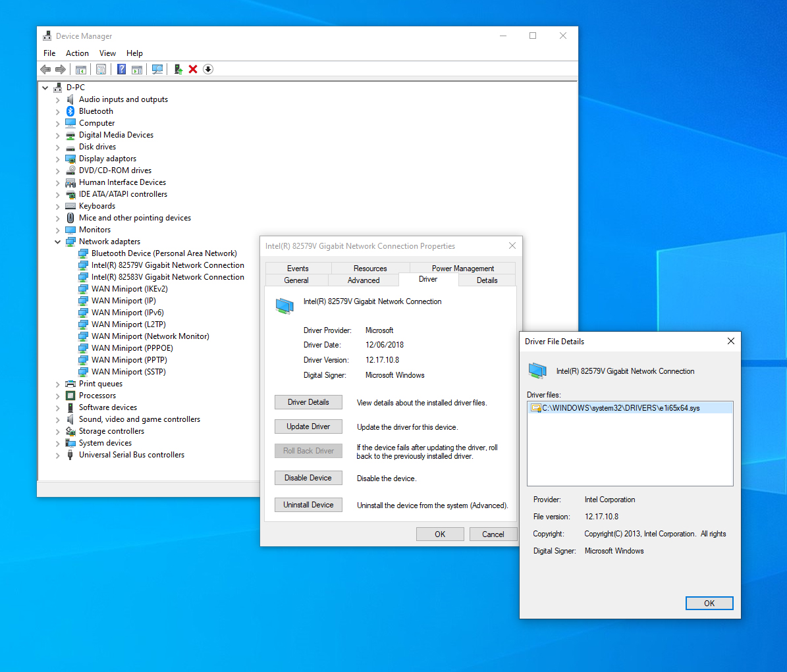This screenshot has width=787, height=672.
Task: Click the Device Manager title bar icon
Action: (47, 36)
